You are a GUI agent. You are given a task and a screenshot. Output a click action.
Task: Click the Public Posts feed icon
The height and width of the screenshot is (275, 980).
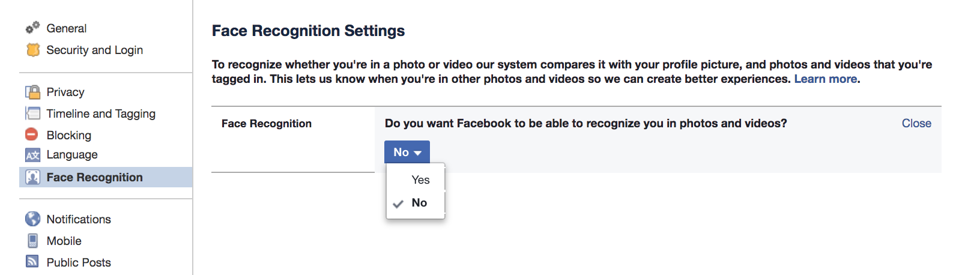pos(32,262)
